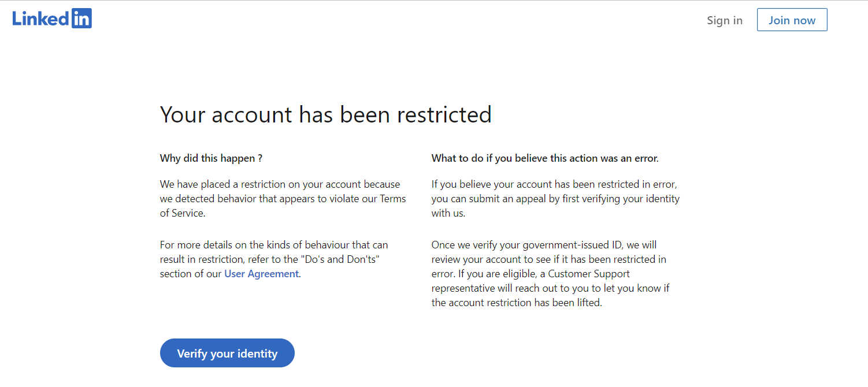
Task: Click the 'For more details' paragraph
Action: click(x=274, y=259)
